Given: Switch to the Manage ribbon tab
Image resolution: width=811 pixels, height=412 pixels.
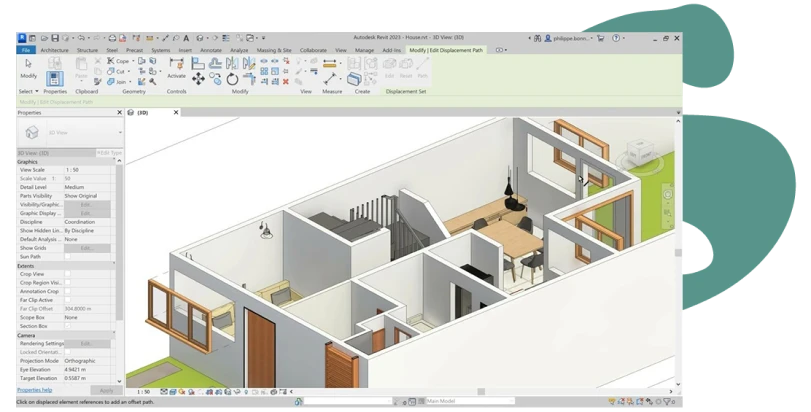Looking at the screenshot, I should point(364,50).
